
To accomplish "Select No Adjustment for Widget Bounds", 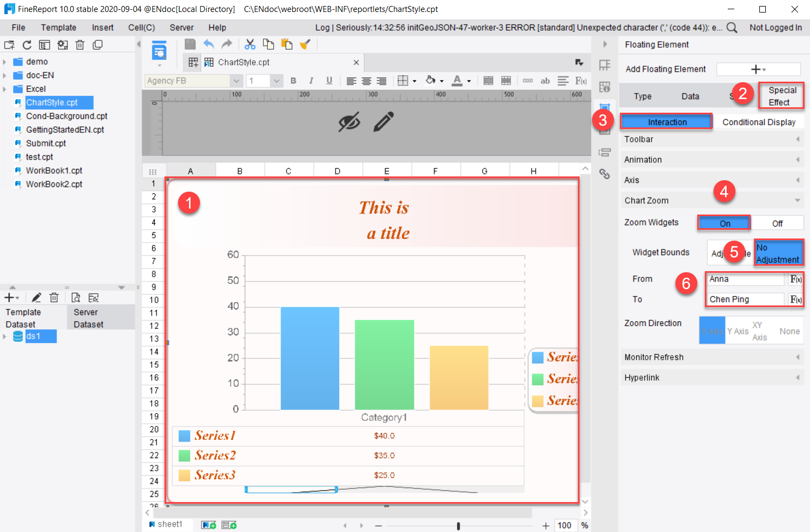I will click(x=779, y=253).
